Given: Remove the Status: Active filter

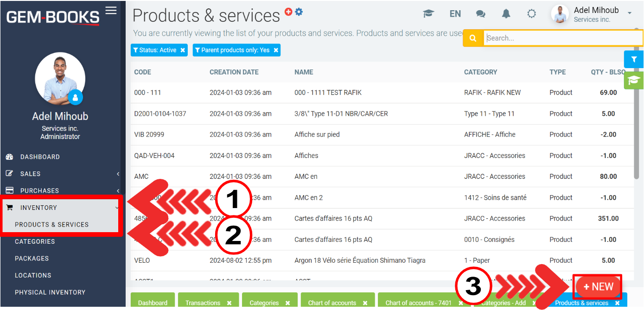Looking at the screenshot, I should (x=183, y=50).
